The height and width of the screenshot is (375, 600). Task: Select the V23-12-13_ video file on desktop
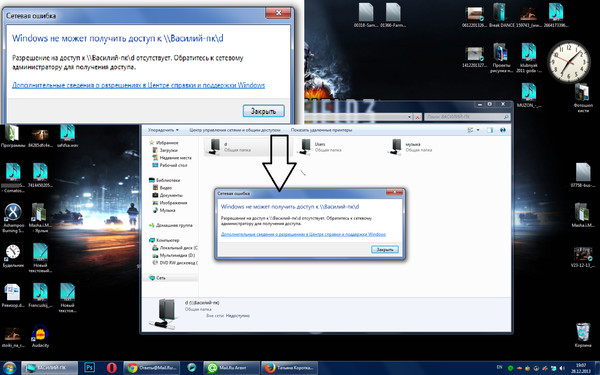point(583,257)
